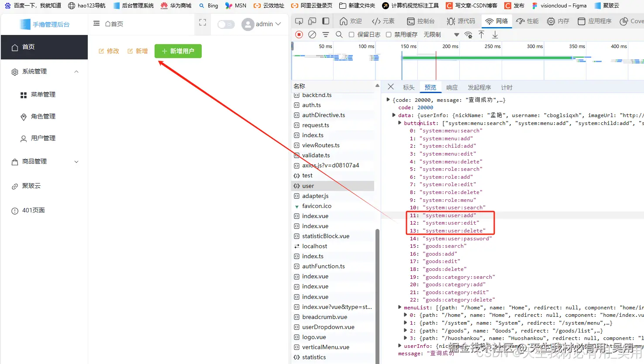Image resolution: width=644 pixels, height=364 pixels.
Task: Switch to the 元素 devtools tab
Action: (383, 21)
